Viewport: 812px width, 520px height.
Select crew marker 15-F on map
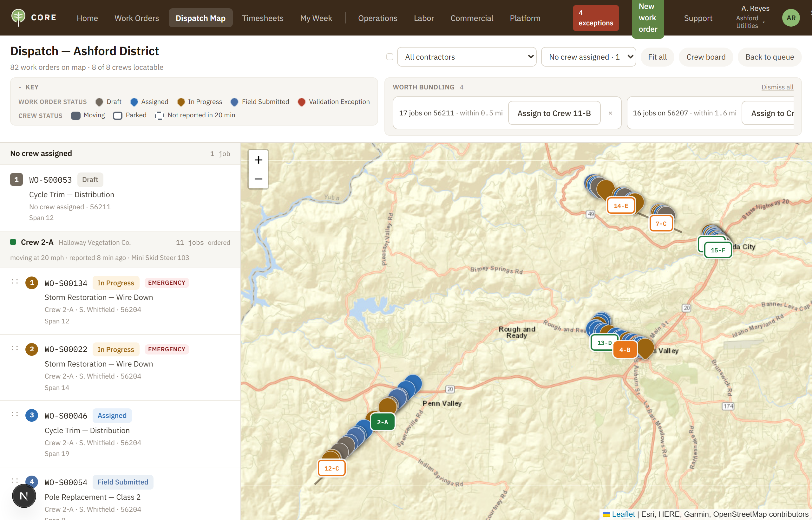(718, 250)
